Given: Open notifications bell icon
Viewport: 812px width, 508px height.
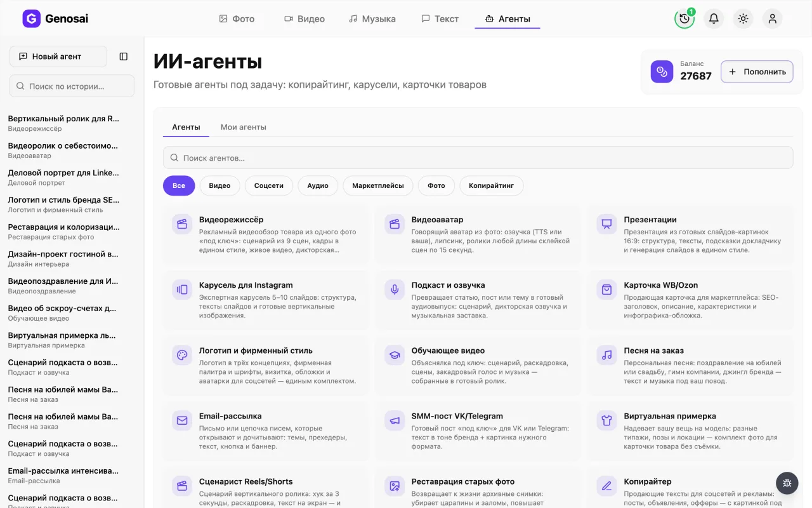Looking at the screenshot, I should 714,18.
